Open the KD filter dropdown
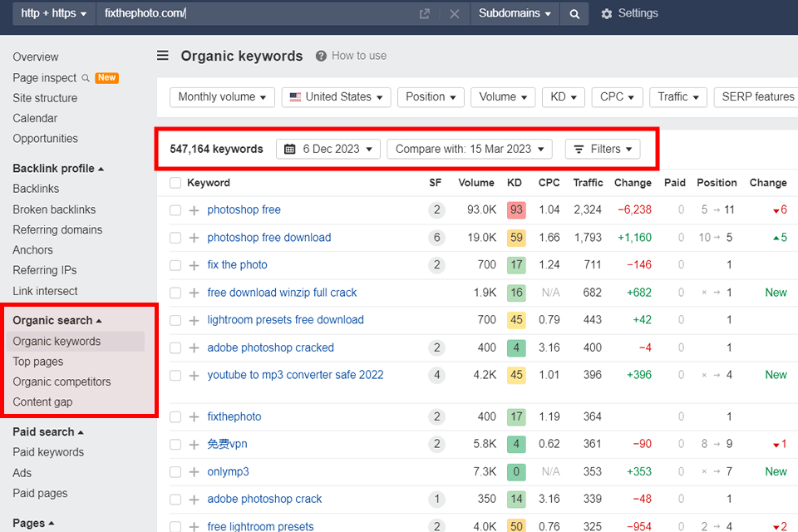The width and height of the screenshot is (798, 532). 564,96
